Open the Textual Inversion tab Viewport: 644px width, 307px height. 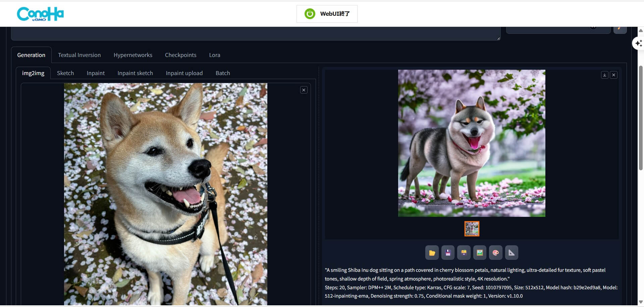79,55
